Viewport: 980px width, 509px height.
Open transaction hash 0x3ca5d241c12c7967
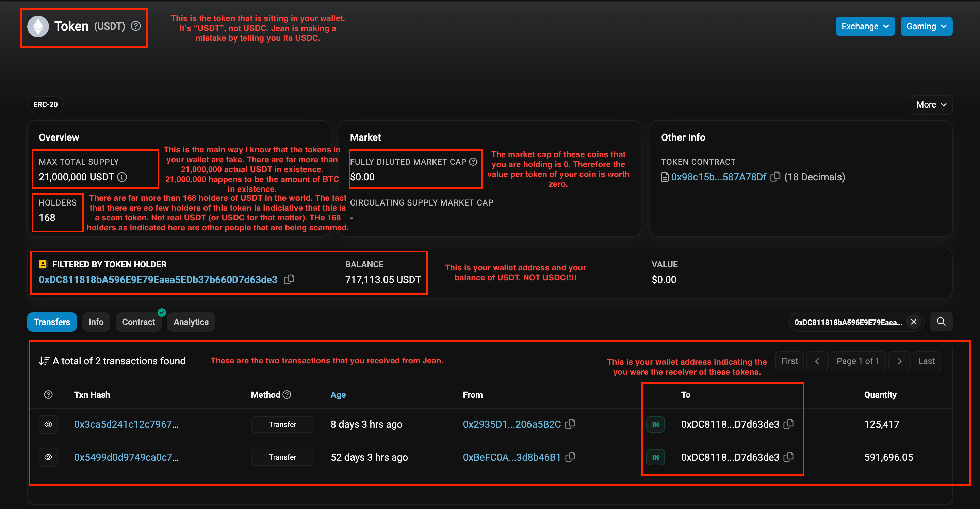(x=126, y=424)
